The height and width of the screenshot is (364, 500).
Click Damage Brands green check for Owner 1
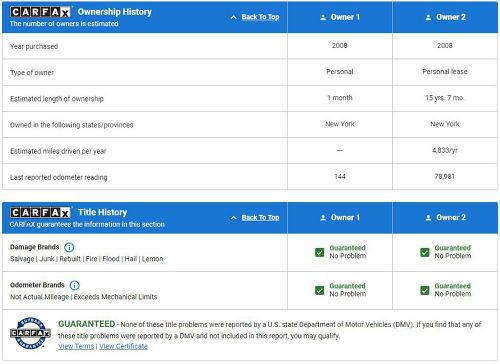tap(319, 252)
